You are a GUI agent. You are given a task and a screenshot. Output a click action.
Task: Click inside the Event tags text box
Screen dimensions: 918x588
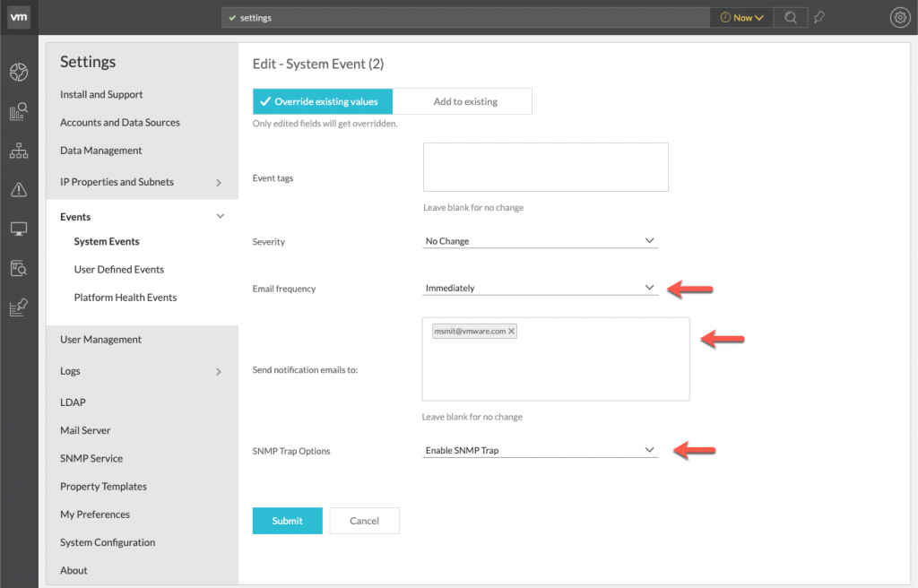coord(545,167)
